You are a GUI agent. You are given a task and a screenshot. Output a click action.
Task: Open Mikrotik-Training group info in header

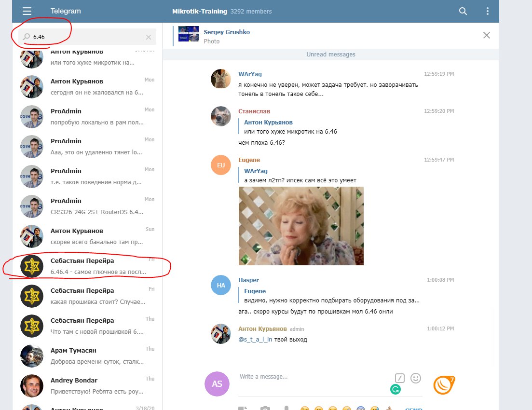tap(221, 11)
